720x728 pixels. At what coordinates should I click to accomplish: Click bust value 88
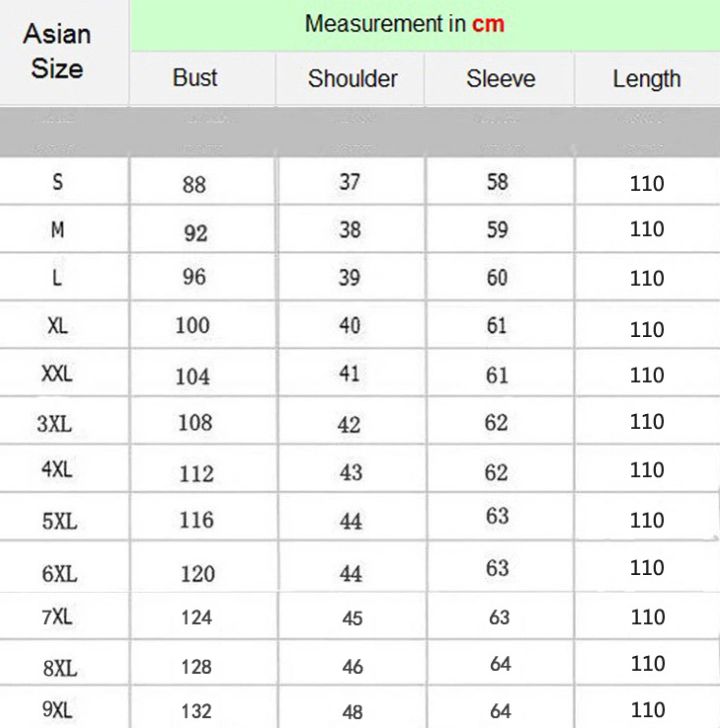[x=194, y=185]
